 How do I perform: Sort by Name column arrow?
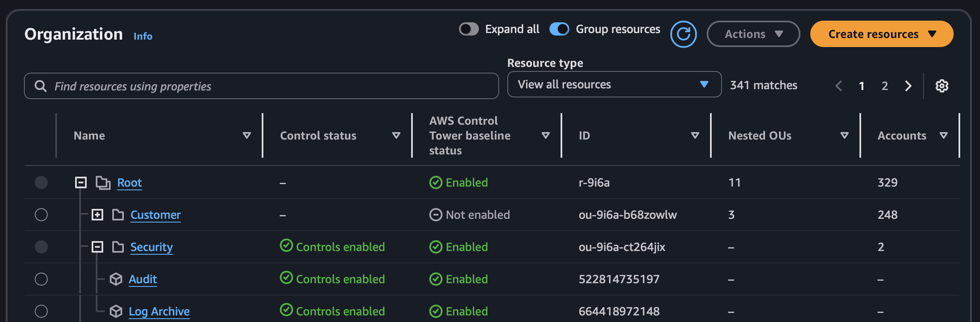tap(247, 135)
